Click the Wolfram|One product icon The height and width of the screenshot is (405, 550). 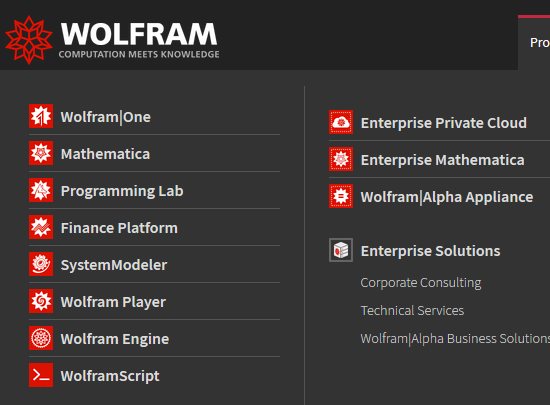[x=41, y=116]
